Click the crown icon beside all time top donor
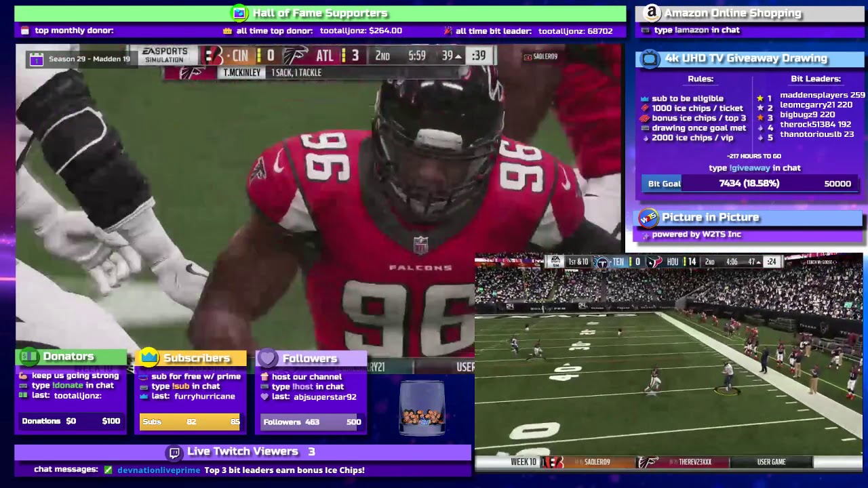This screenshot has height=488, width=868. click(228, 30)
